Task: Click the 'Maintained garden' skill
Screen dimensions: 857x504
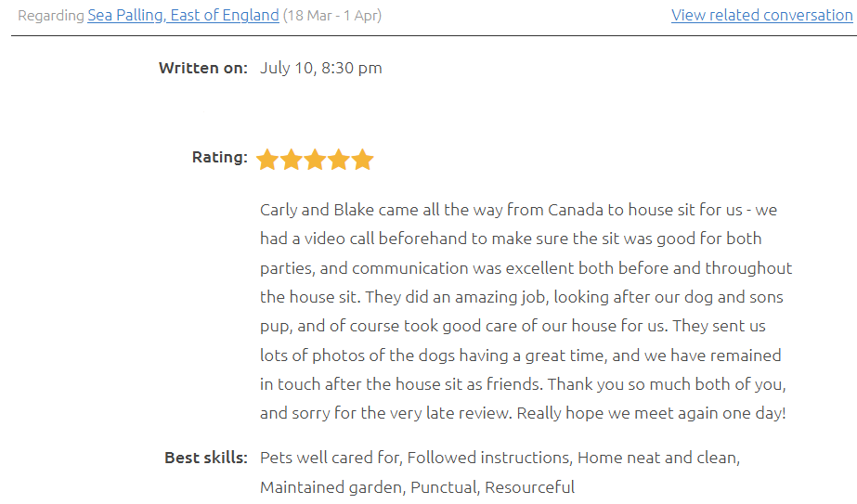Action: point(330,487)
